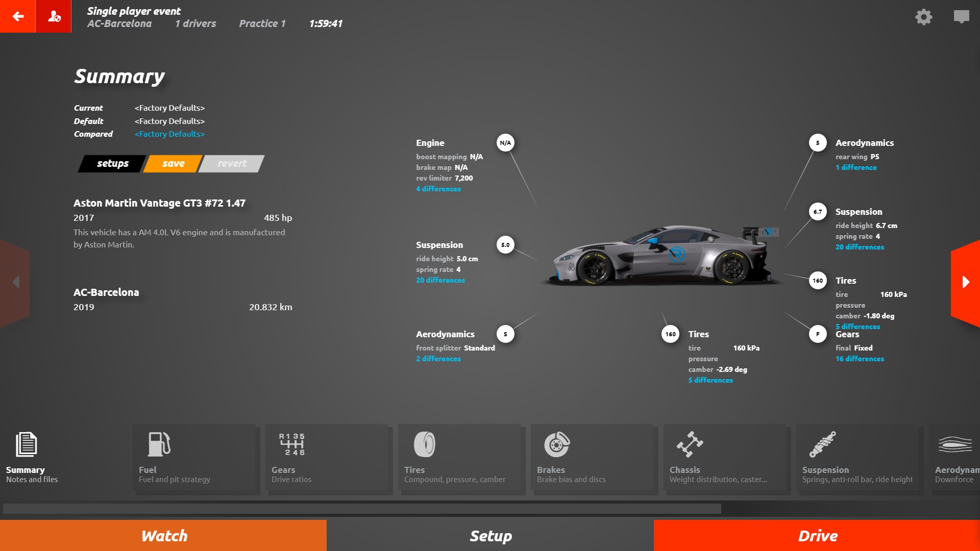Open rear Suspension 20 differences link
This screenshot has height=551, width=980.
click(x=860, y=247)
